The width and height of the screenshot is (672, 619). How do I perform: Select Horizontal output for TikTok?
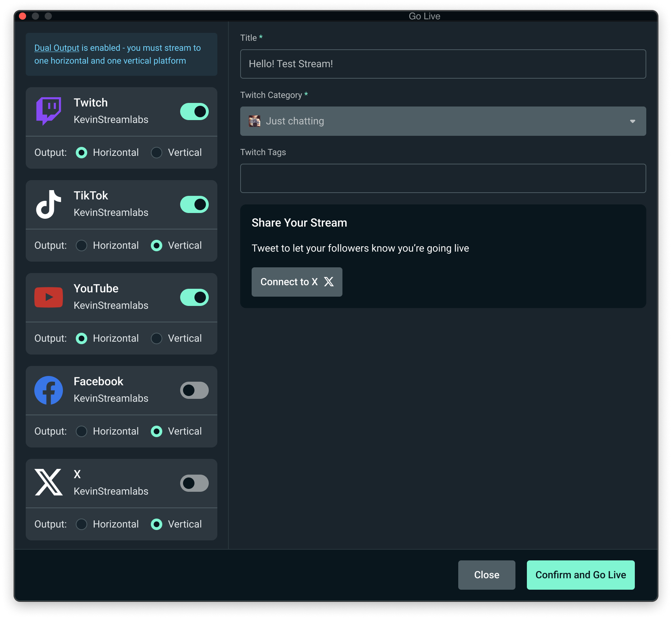tap(81, 246)
